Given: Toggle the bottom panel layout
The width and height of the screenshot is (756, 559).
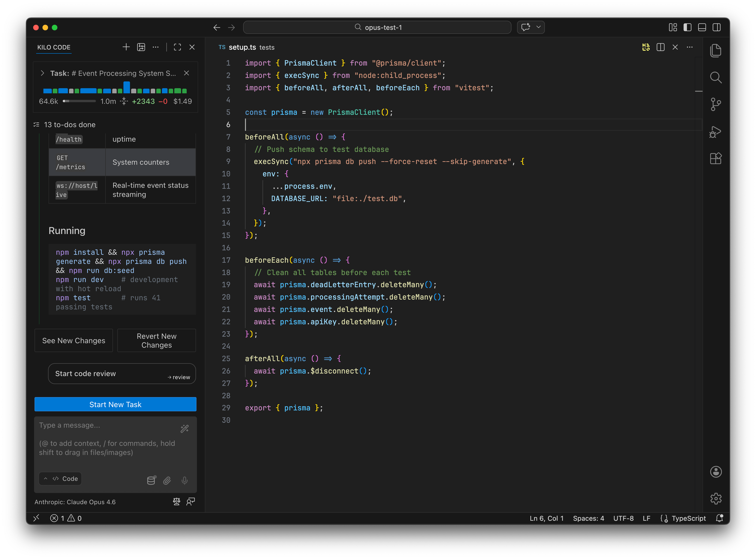Looking at the screenshot, I should pos(702,27).
